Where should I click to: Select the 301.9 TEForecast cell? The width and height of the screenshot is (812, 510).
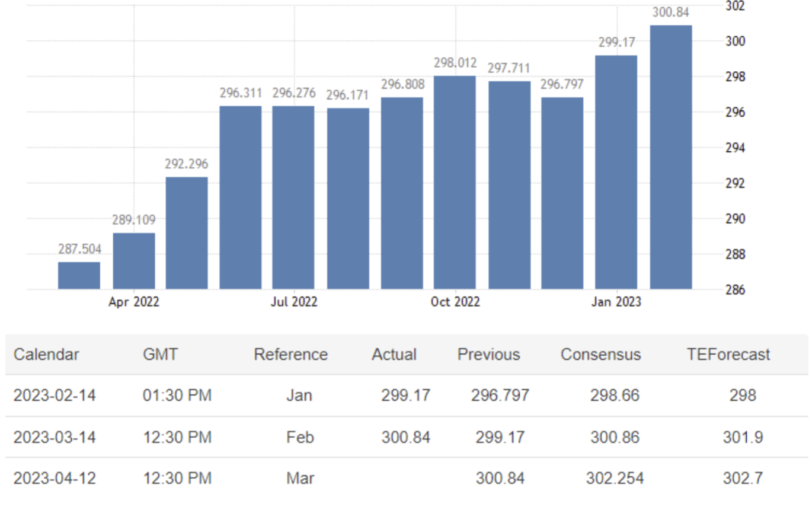(x=743, y=438)
